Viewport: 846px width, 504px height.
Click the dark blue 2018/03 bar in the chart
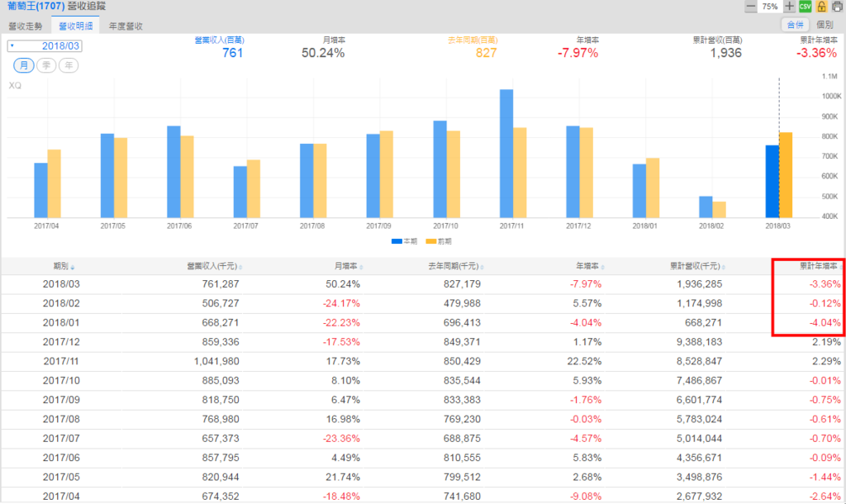[772, 181]
